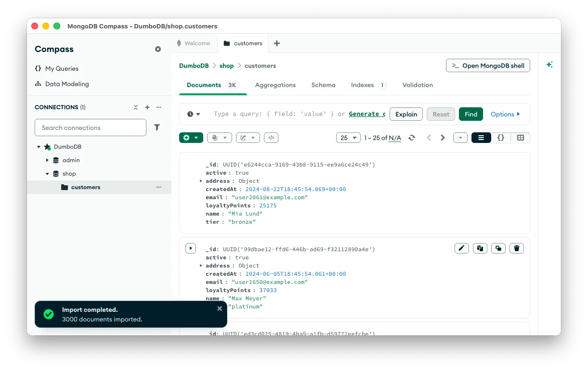588x371 pixels.
Task: Switch to JSON view
Action: pyautogui.click(x=501, y=138)
